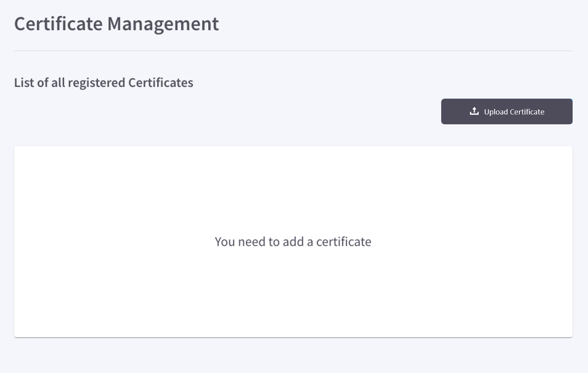588x373 pixels.
Task: Click the 'to add a' words in the message
Action: (x=291, y=242)
